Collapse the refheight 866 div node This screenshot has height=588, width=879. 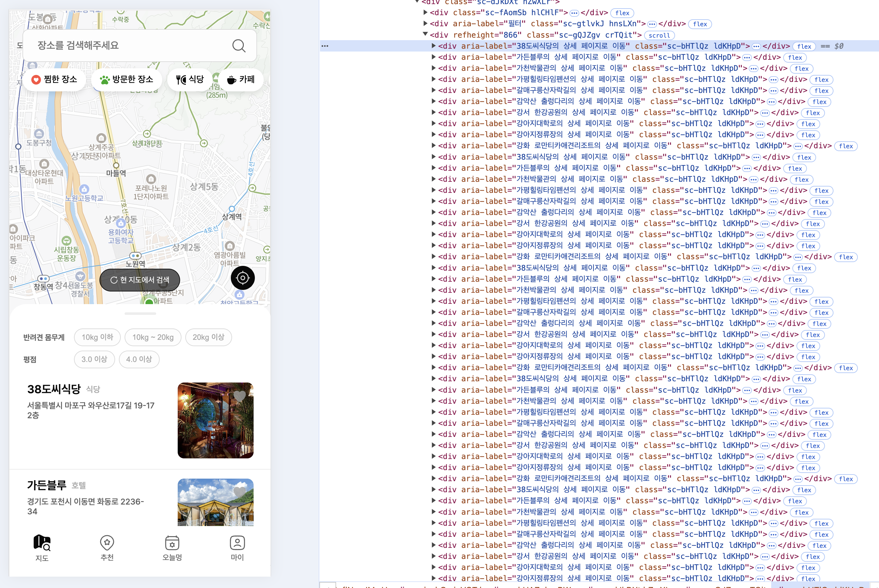425,34
